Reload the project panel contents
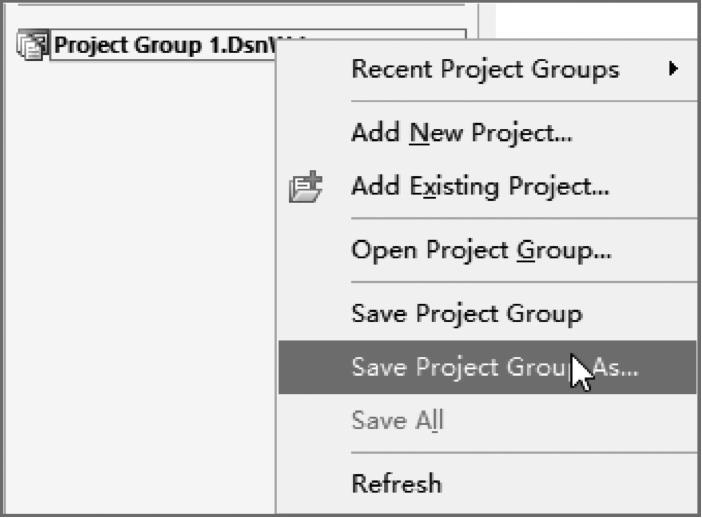Screen dimensions: 702x518 [396, 484]
